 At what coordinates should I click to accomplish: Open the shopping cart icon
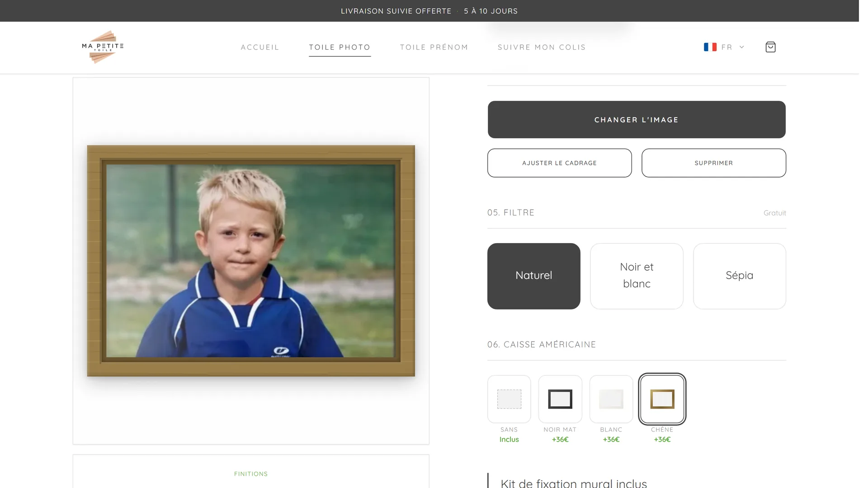[x=770, y=47]
